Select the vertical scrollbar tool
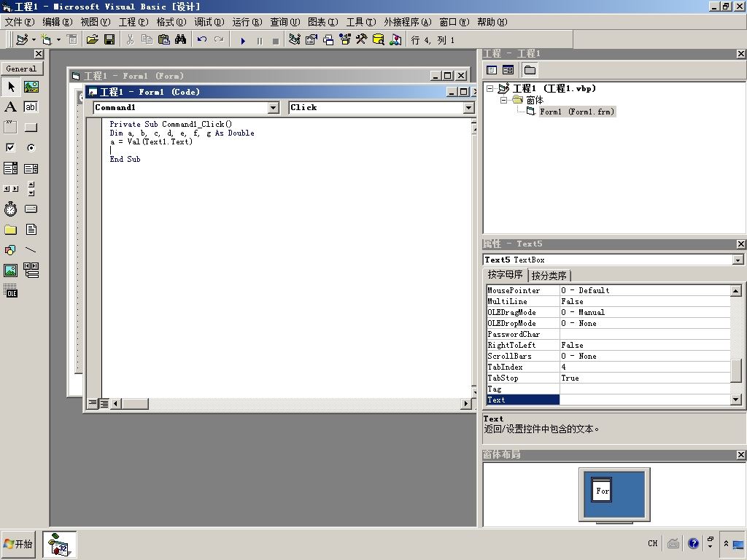Screen dimensions: 747x560 coord(31,189)
